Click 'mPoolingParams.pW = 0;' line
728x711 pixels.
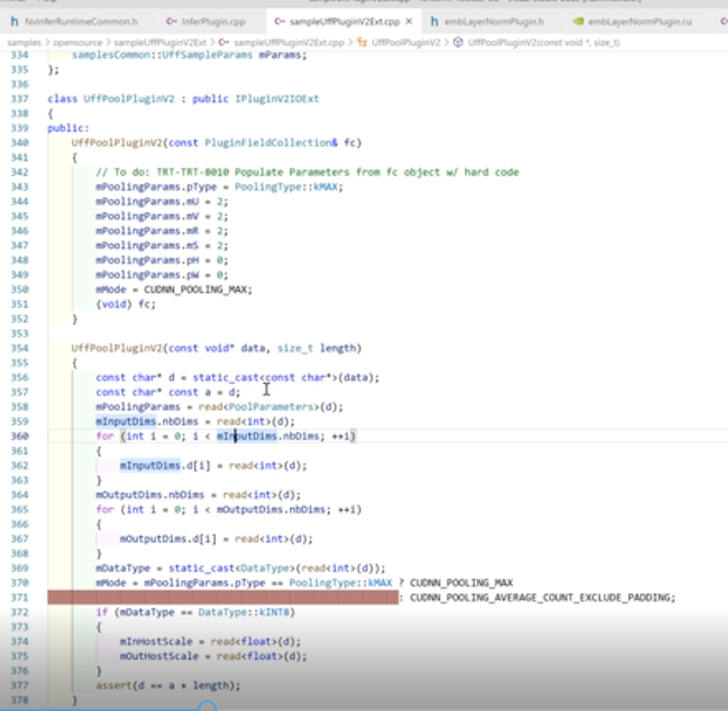click(162, 274)
